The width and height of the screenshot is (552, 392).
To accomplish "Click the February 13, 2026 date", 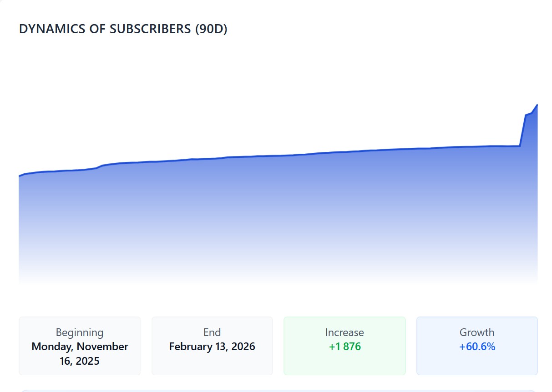I will tap(212, 347).
